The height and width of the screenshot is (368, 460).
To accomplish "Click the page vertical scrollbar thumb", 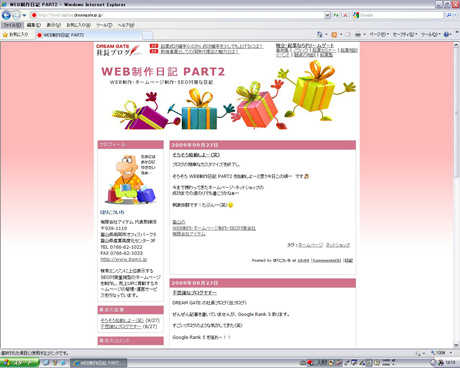I will click(x=456, y=113).
